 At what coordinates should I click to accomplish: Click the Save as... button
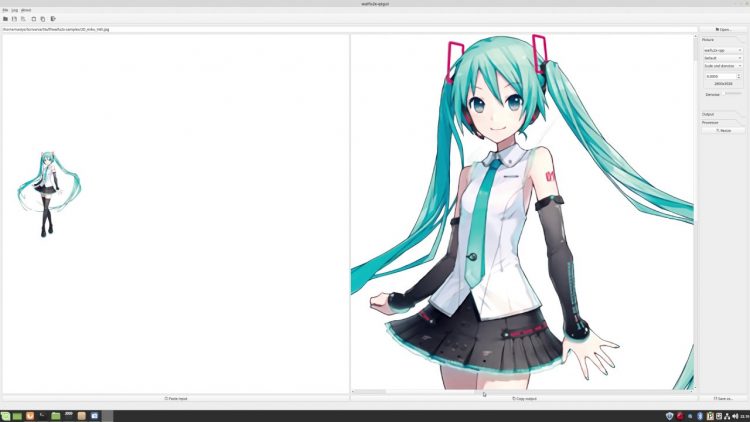click(723, 398)
